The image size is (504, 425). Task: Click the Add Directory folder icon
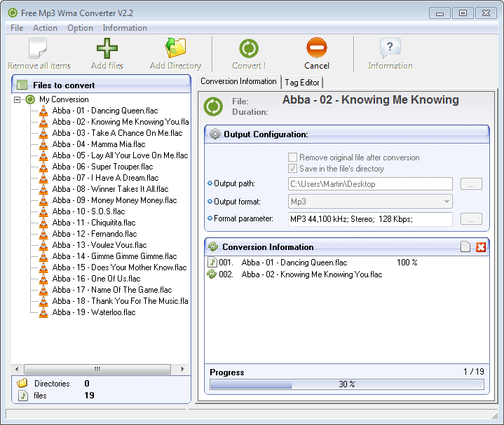point(175,48)
